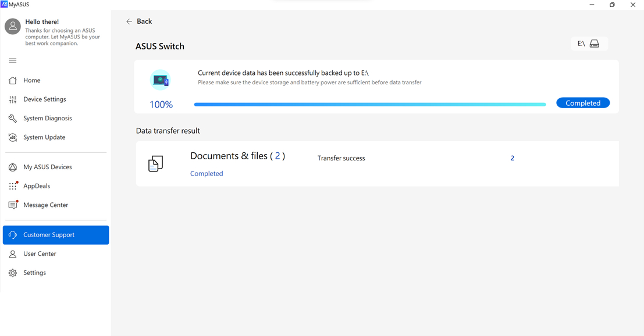
Task: Click the System Update icon
Action: pyautogui.click(x=13, y=138)
